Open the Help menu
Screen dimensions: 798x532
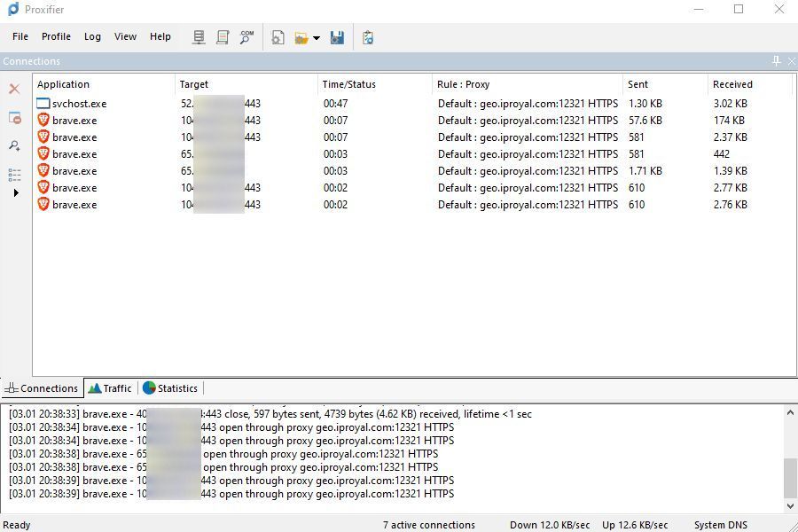tap(160, 36)
